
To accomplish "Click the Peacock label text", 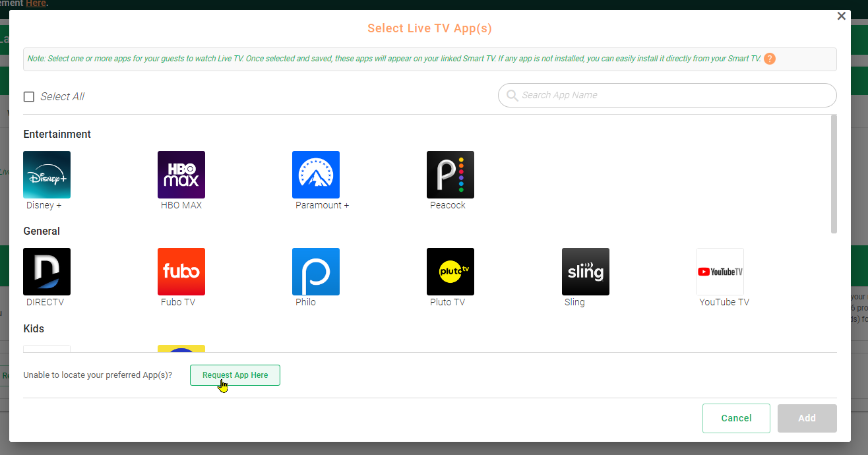I will (x=448, y=205).
